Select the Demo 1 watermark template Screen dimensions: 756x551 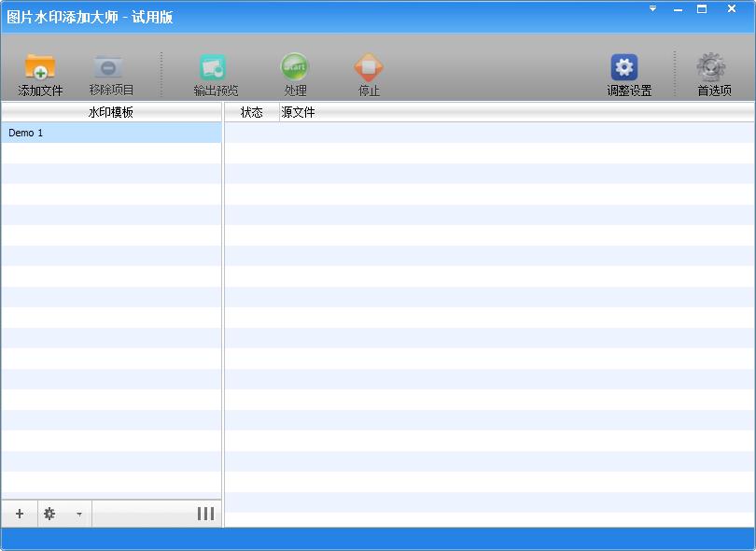(x=111, y=133)
